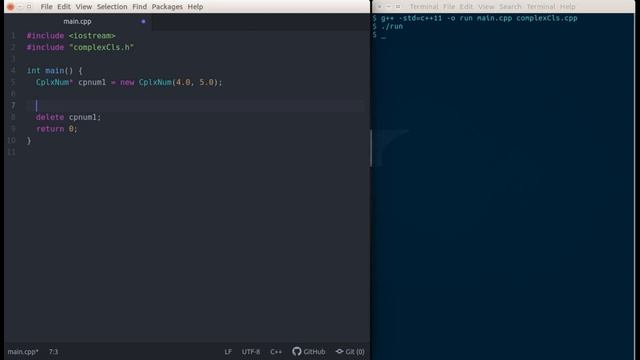Open the Help menu in Atom
The image size is (640, 360).
click(195, 7)
